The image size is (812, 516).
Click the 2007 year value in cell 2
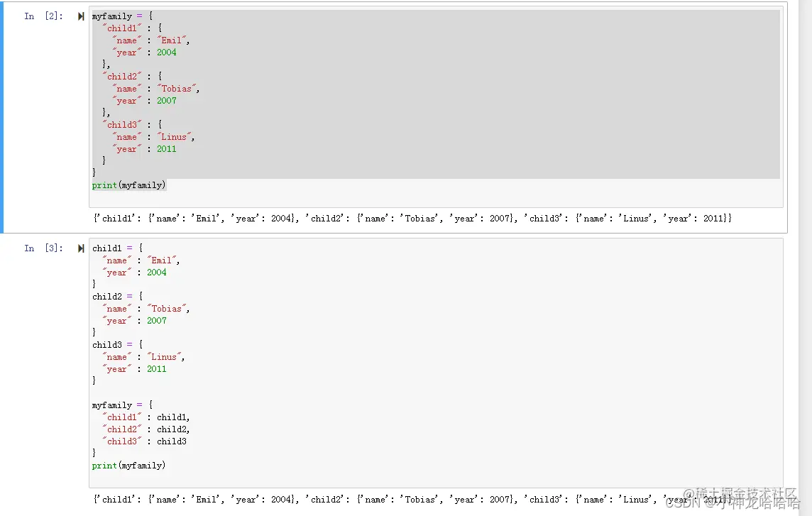point(167,101)
